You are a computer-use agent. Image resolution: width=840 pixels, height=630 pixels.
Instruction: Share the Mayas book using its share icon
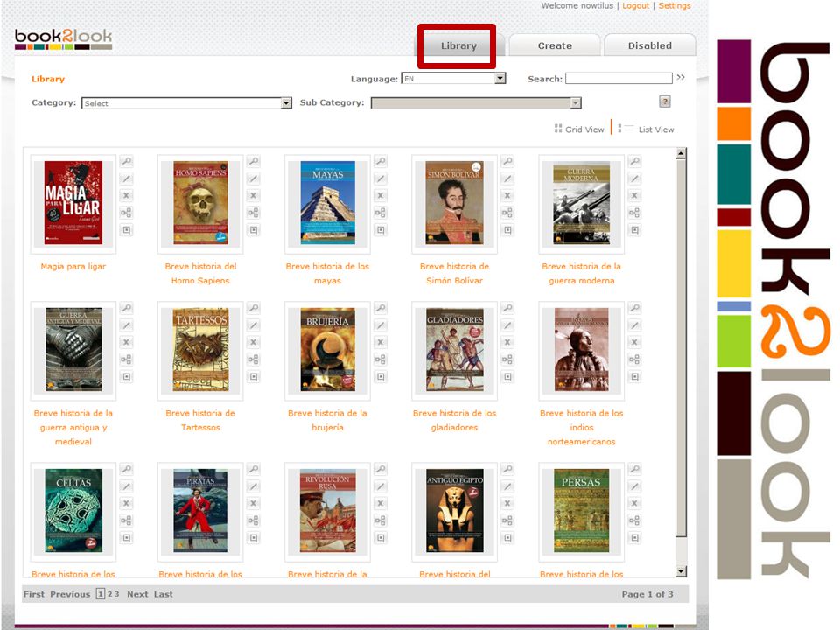click(381, 213)
